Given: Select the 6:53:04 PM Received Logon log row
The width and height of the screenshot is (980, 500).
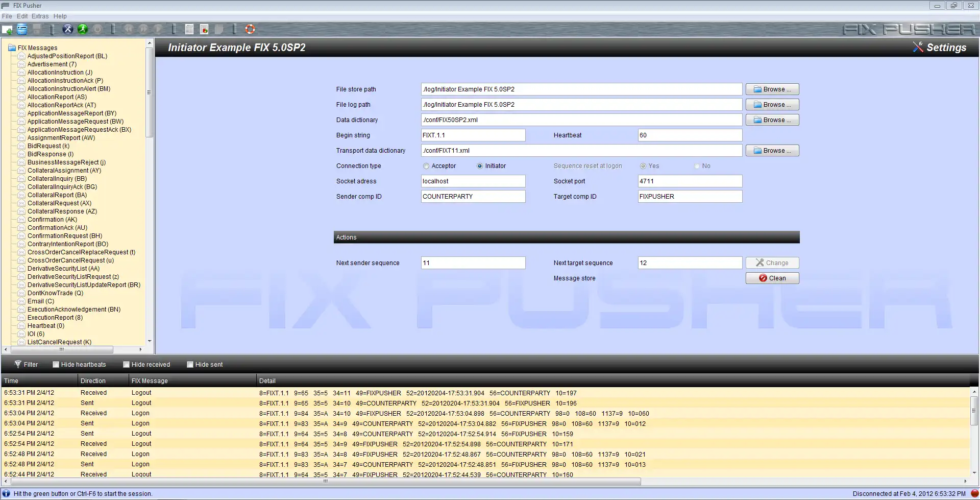Looking at the screenshot, I should point(485,413).
